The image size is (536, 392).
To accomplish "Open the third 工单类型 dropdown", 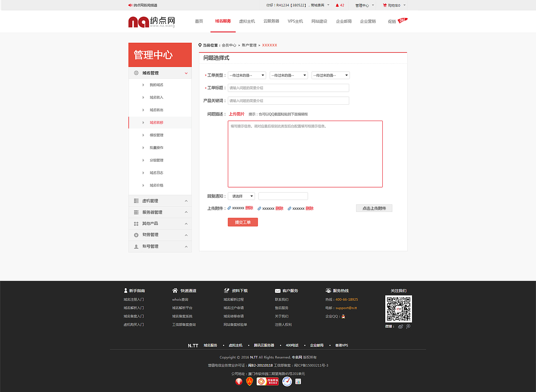I will (331, 75).
